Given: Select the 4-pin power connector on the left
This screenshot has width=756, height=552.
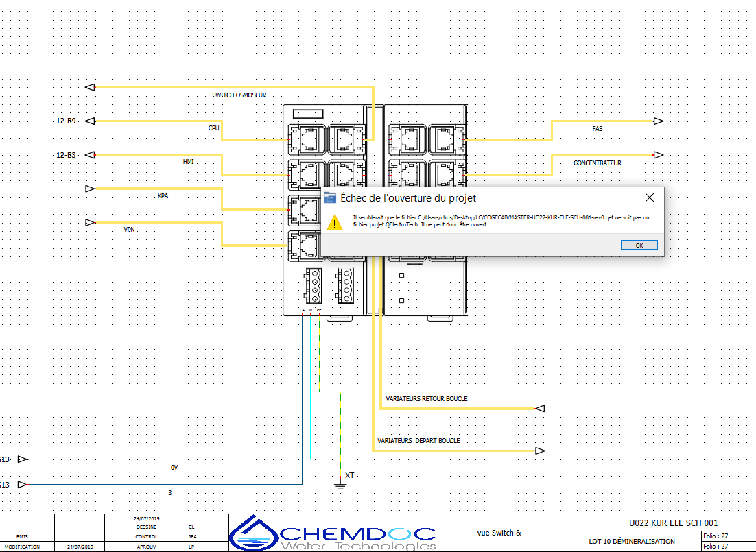Looking at the screenshot, I should (314, 285).
